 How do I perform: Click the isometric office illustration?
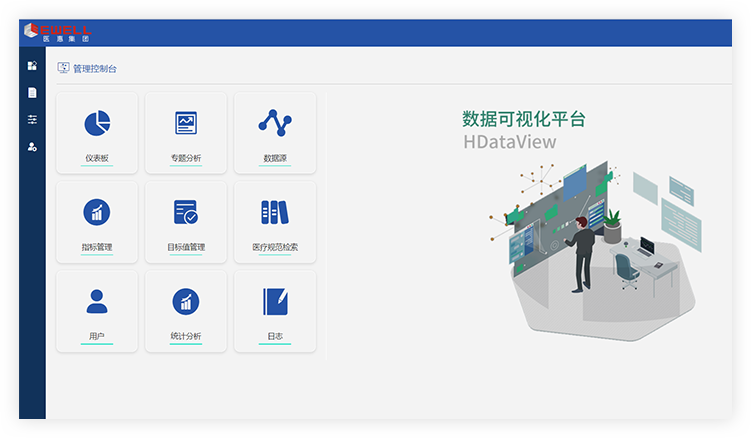pos(596,251)
